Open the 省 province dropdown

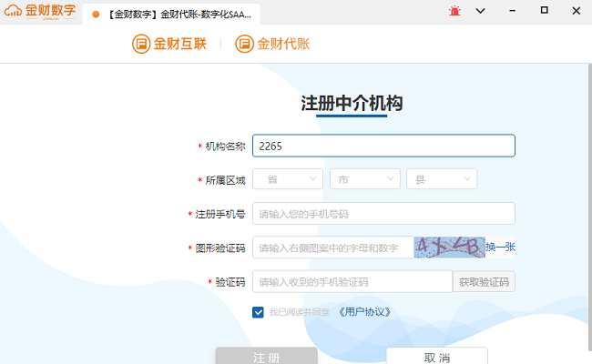coord(288,179)
